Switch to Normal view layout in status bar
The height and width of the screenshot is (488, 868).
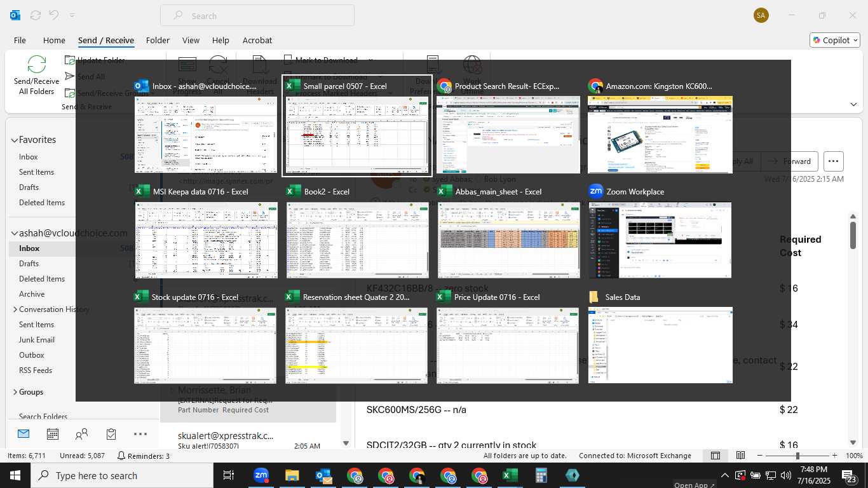click(715, 456)
